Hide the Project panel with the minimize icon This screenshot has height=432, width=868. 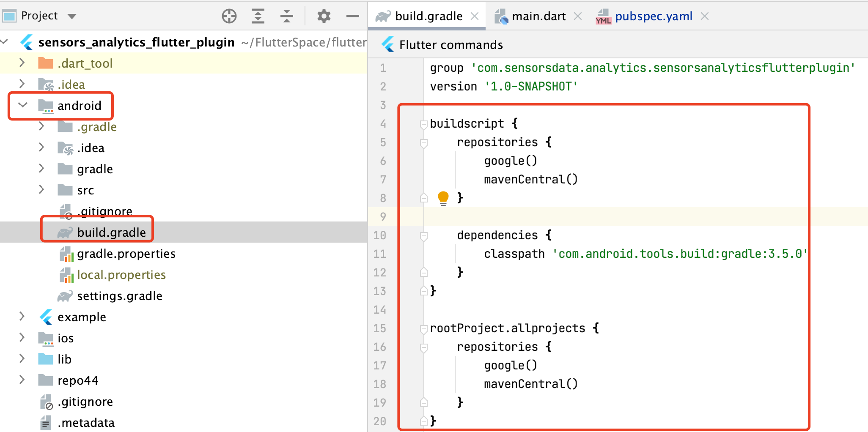coord(352,16)
